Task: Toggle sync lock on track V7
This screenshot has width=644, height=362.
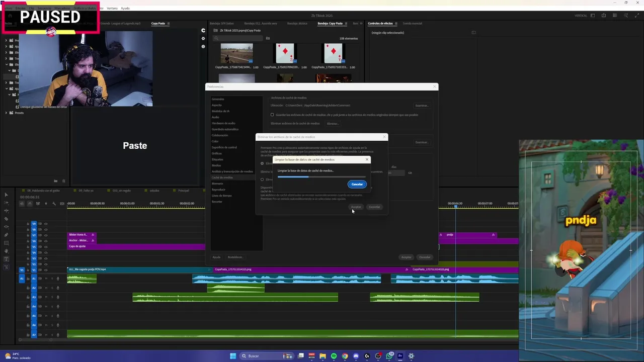Action: coord(40,235)
